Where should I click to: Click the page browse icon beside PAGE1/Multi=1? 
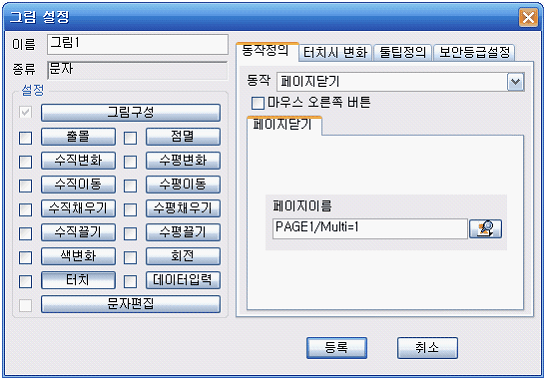[x=485, y=228]
